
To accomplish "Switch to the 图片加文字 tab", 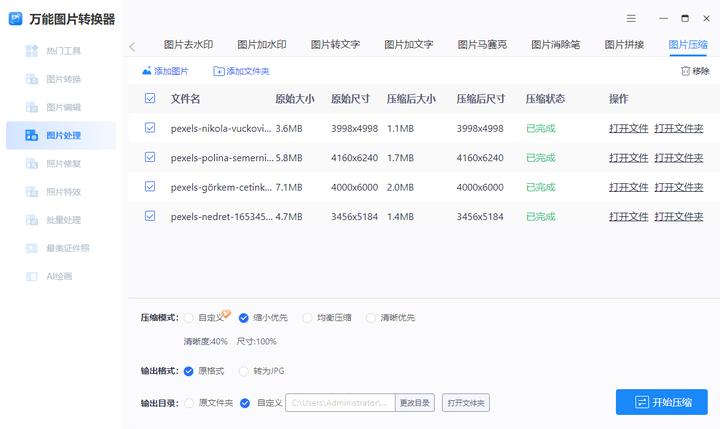I will (409, 45).
